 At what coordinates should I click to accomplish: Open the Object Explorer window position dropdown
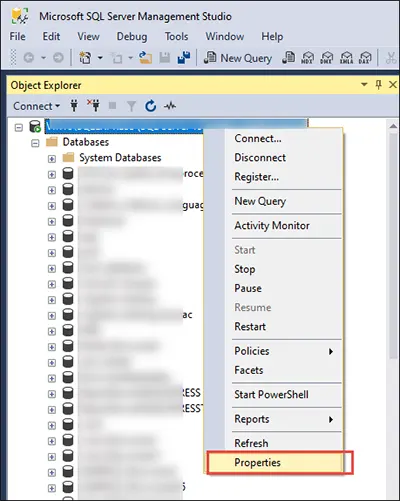364,85
